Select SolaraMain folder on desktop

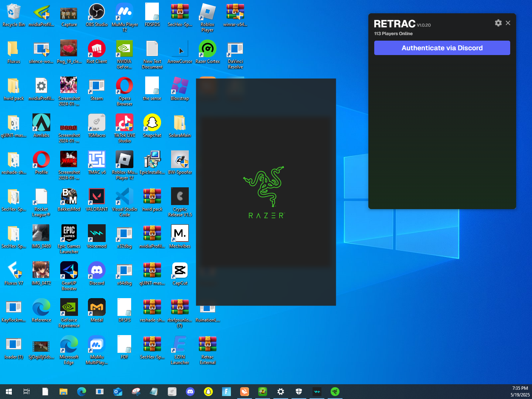(180, 126)
